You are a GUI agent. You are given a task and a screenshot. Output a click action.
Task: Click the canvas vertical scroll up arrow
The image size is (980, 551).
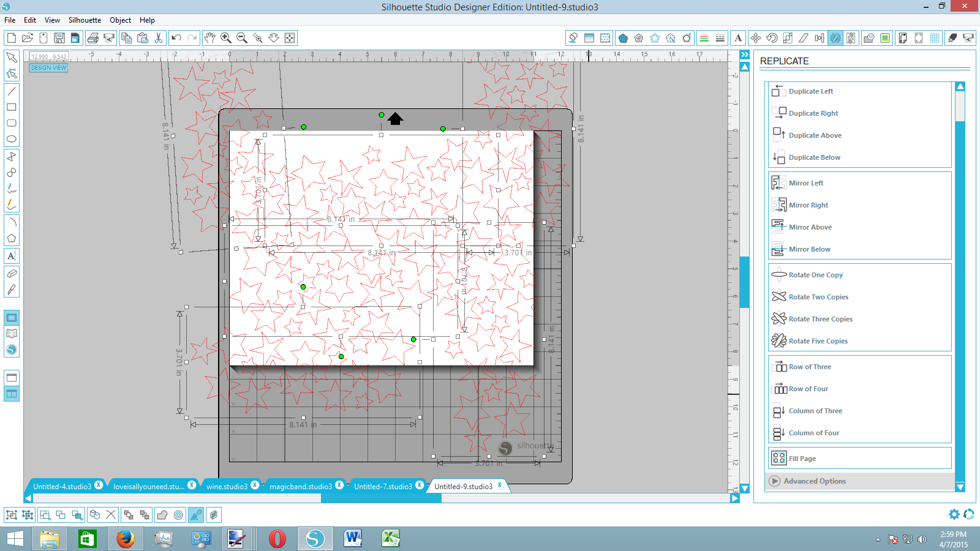click(745, 67)
